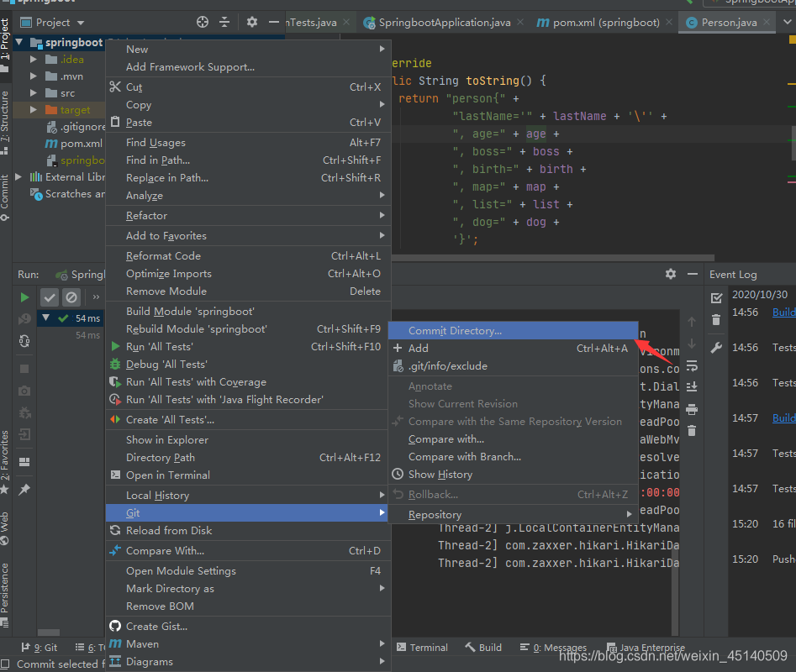Select Open in Terminal menu item
Screen dimensions: 796x672
(x=248, y=475)
